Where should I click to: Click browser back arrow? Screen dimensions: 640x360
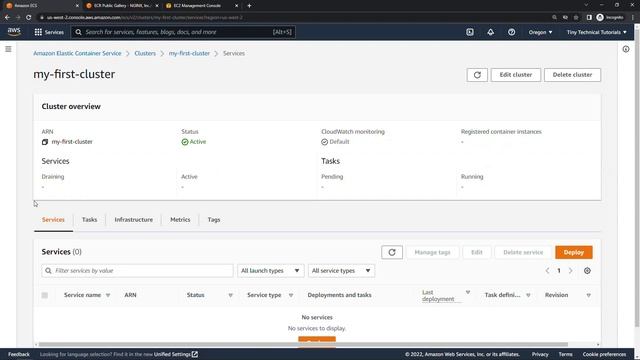pyautogui.click(x=7, y=18)
